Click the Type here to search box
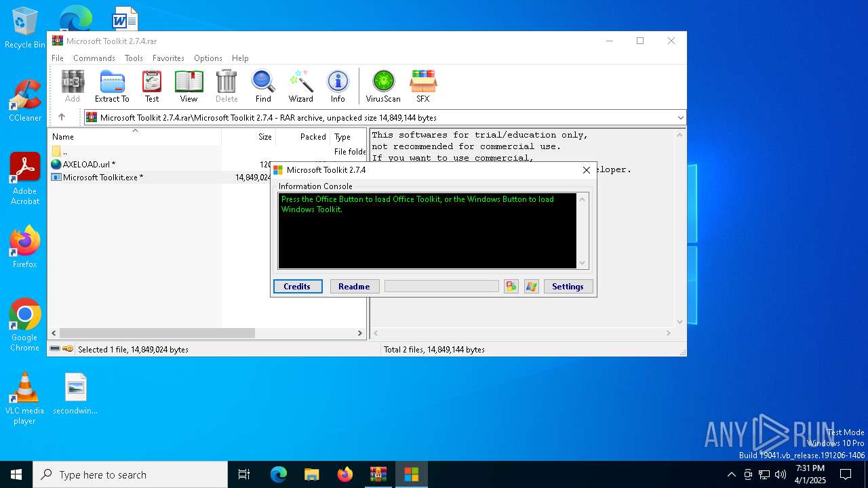The image size is (868, 488). click(130, 474)
